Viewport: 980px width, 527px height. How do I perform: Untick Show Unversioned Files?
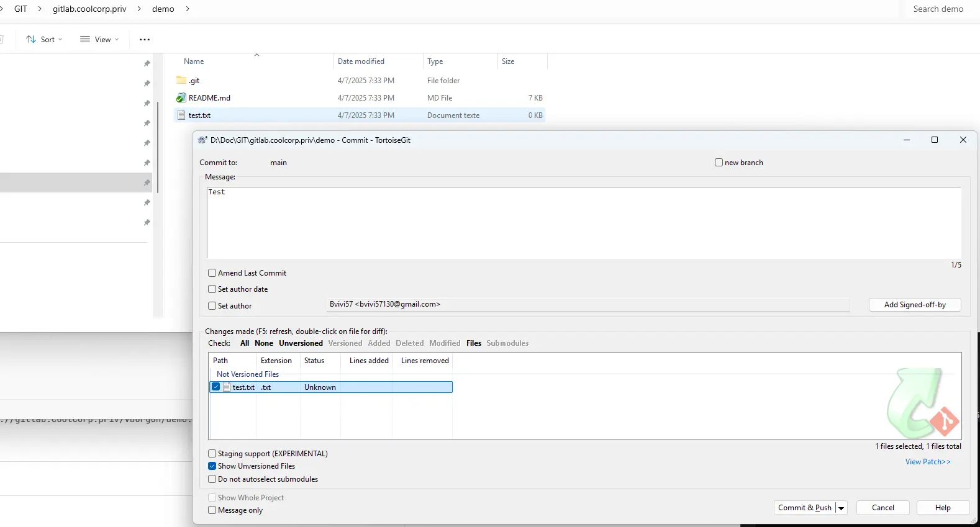(x=212, y=466)
